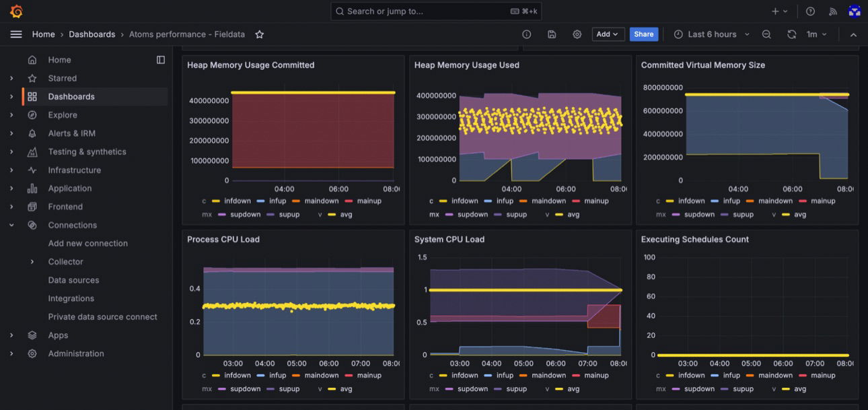Viewport: 868px width, 410px height.
Task: Open System CPU Load panel title
Action: (x=449, y=240)
